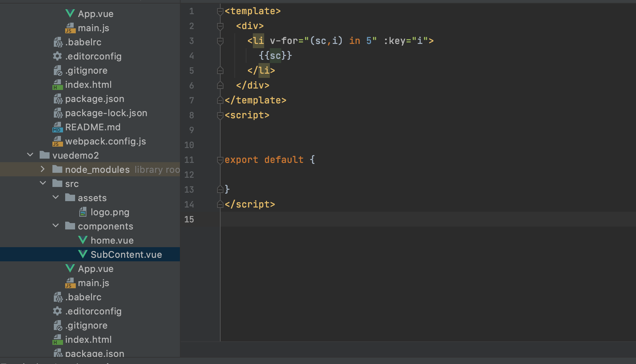Click the closing </template> tag
Image resolution: width=636 pixels, height=364 pixels.
[255, 100]
